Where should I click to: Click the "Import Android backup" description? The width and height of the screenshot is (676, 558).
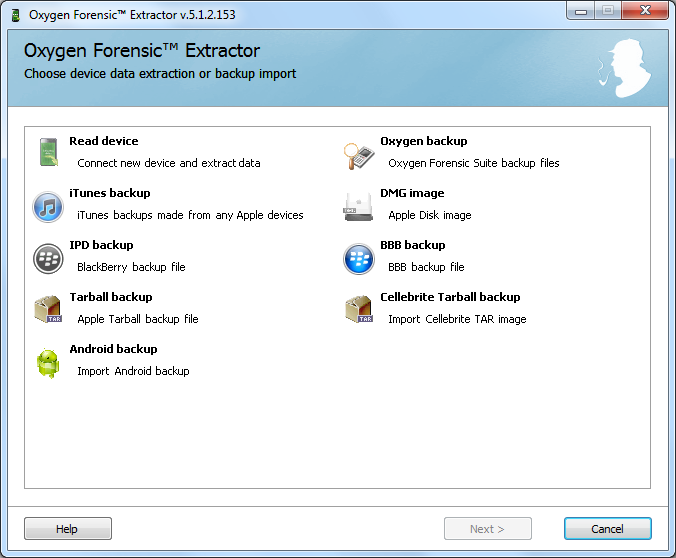pos(133,371)
